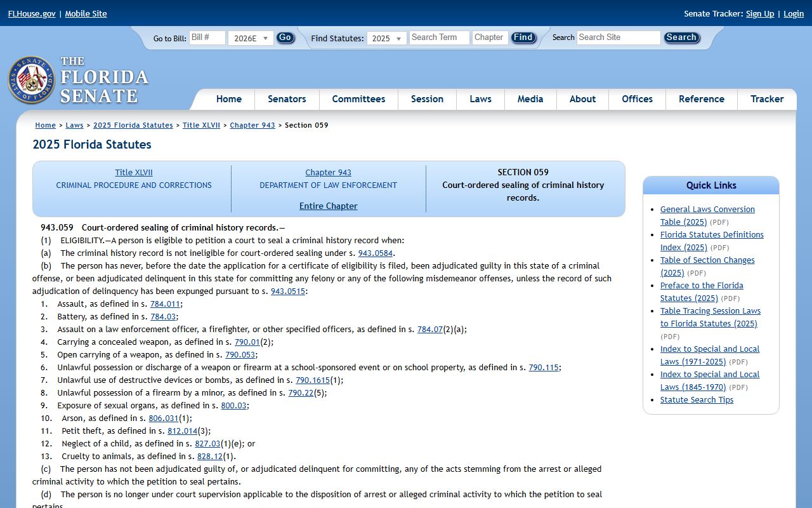The height and width of the screenshot is (508, 812).
Task: Click the Go button for bill lookup
Action: click(x=285, y=37)
